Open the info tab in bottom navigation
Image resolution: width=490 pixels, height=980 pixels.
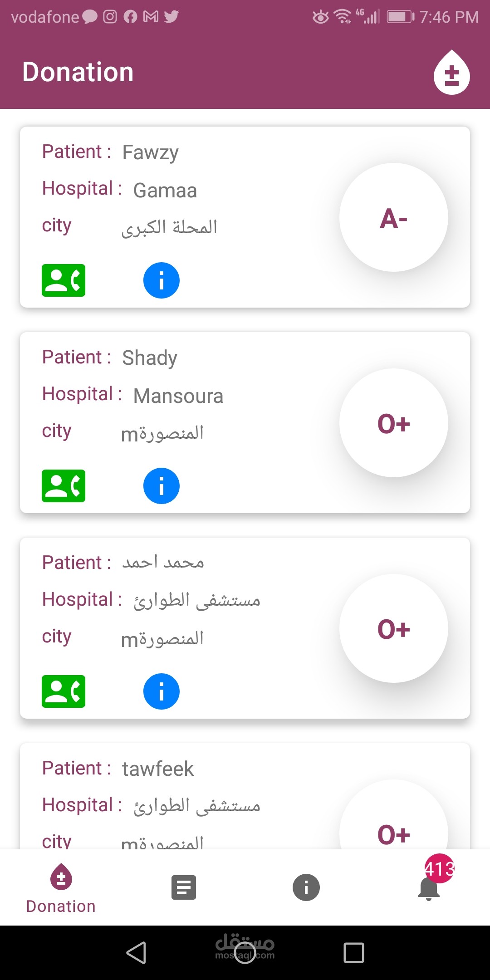click(306, 887)
